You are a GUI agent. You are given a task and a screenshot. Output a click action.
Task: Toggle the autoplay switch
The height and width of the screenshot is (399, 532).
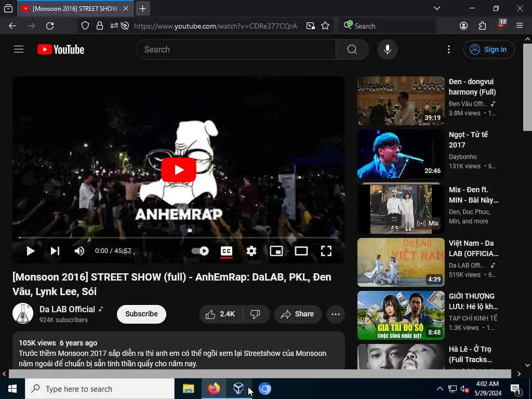click(200, 251)
